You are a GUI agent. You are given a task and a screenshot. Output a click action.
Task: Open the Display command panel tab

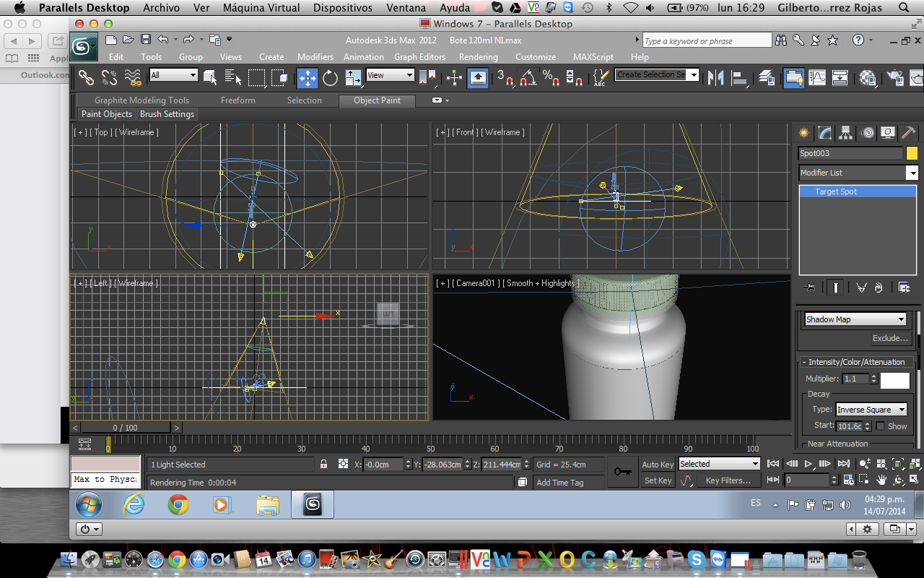[x=888, y=133]
